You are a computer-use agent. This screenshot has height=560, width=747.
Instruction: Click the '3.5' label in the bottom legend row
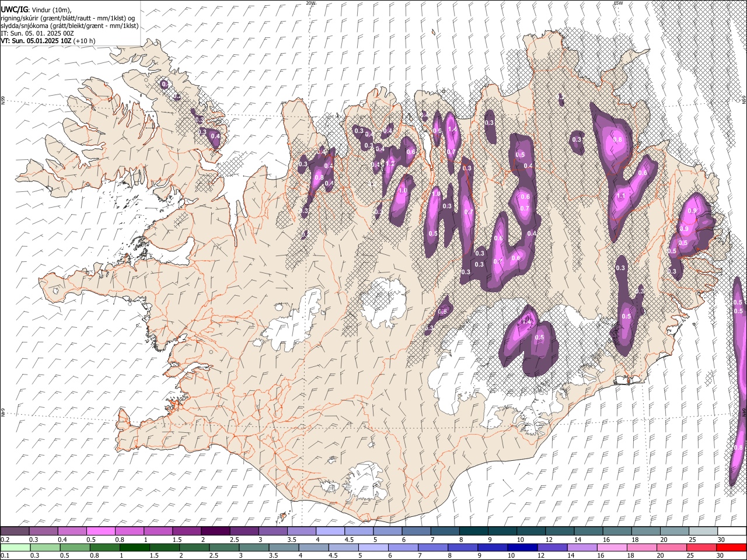pyautogui.click(x=273, y=556)
